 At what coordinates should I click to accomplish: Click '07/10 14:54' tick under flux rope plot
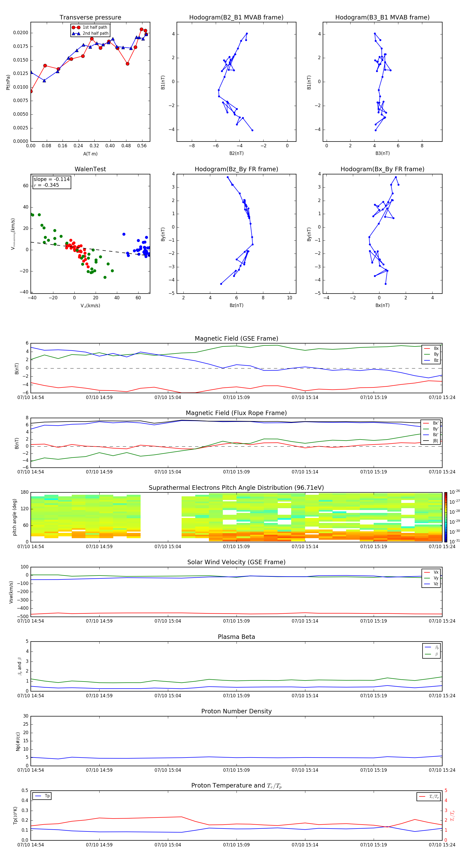(x=31, y=472)
